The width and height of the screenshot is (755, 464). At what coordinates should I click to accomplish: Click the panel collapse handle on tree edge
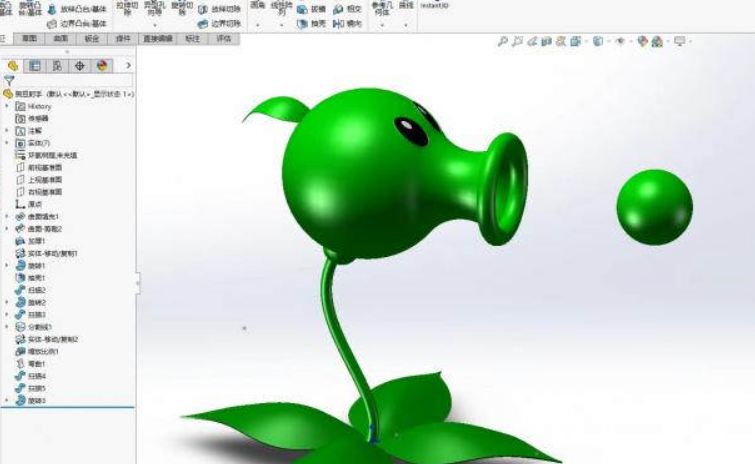coord(138,282)
